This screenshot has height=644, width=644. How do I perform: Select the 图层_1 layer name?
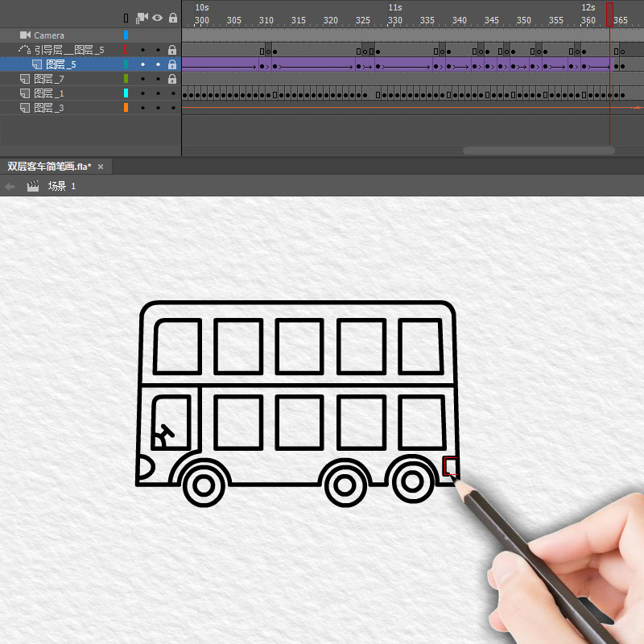pyautogui.click(x=49, y=93)
